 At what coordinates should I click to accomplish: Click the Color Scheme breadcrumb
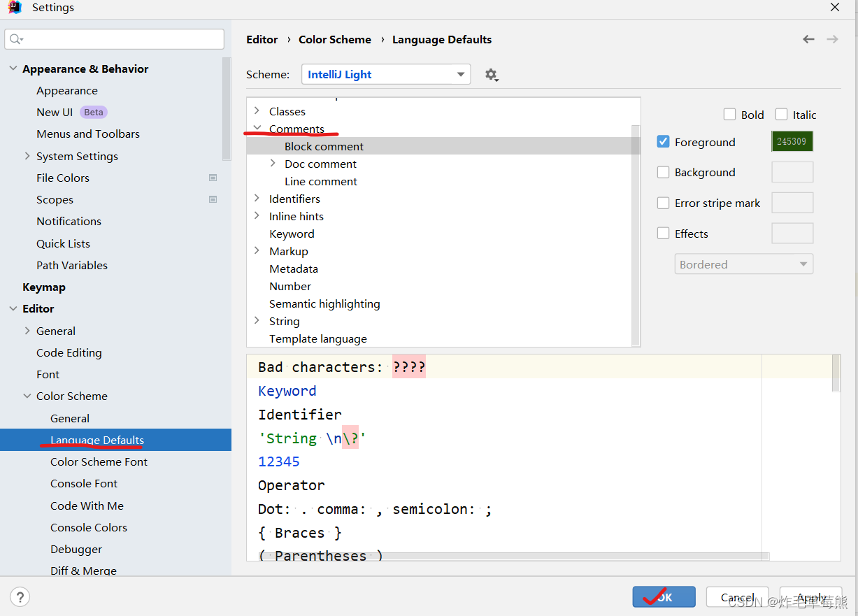pos(335,39)
